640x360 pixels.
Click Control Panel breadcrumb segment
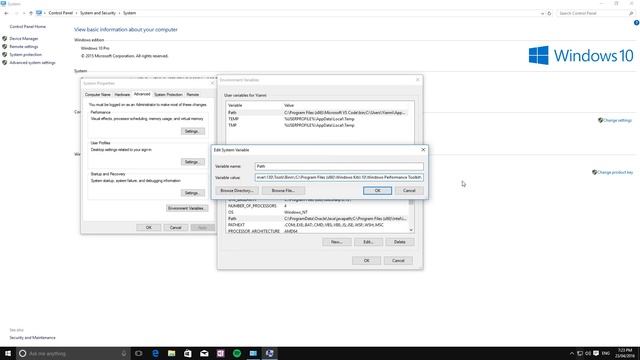click(x=60, y=13)
